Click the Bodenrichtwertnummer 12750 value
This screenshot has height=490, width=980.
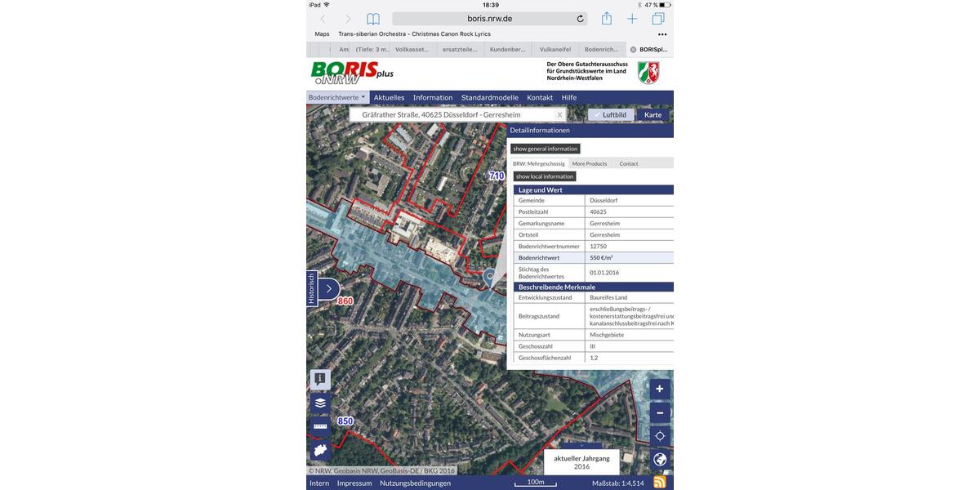(599, 246)
